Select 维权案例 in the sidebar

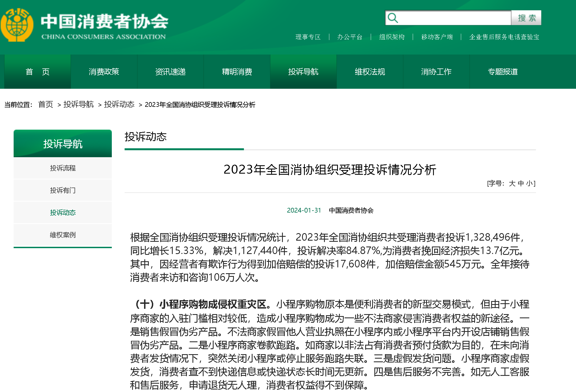pyautogui.click(x=63, y=235)
